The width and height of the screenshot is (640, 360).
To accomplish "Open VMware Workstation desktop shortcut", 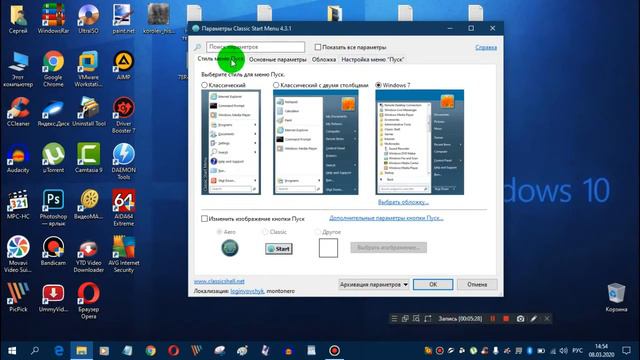I will (x=88, y=69).
